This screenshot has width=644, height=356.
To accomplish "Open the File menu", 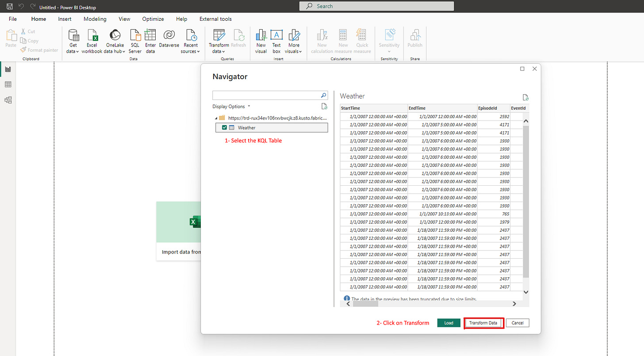I will tap(12, 19).
